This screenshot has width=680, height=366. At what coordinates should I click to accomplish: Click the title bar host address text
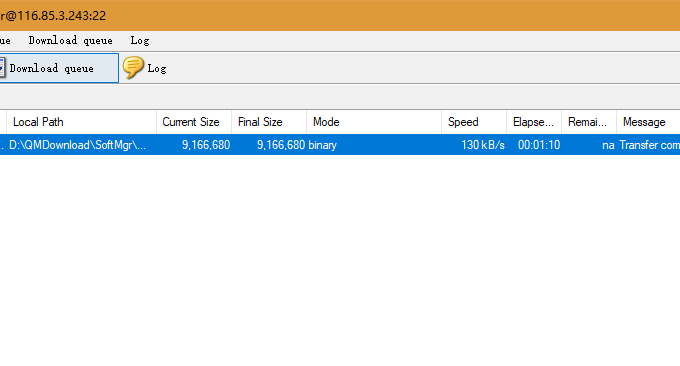tap(53, 16)
